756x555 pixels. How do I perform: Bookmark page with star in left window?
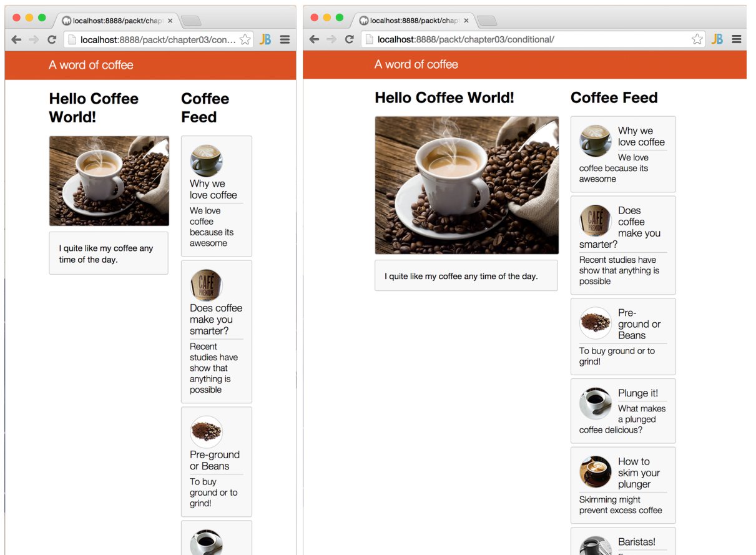(x=245, y=40)
